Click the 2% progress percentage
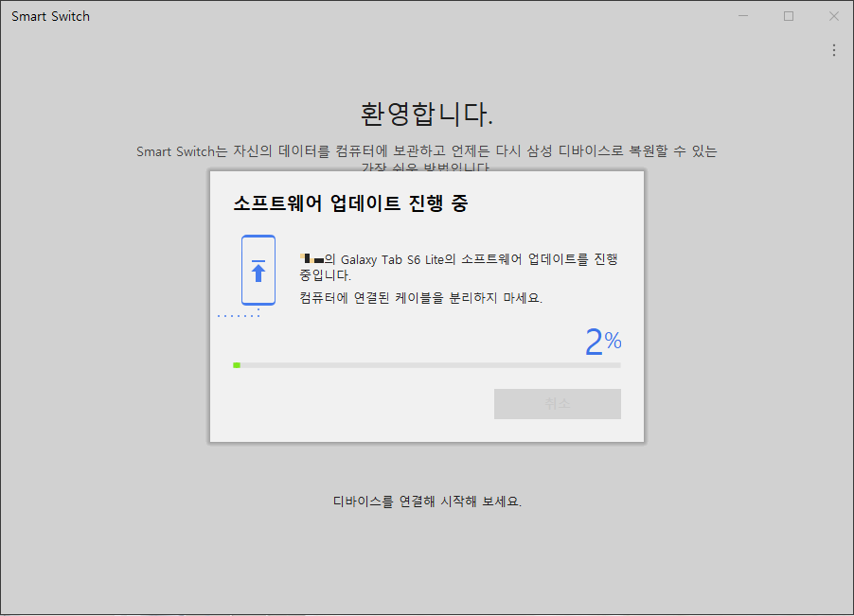The image size is (854, 616). (x=603, y=342)
